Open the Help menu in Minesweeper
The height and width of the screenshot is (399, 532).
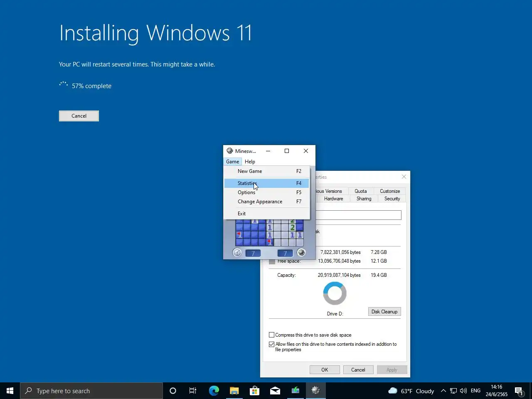point(250,162)
